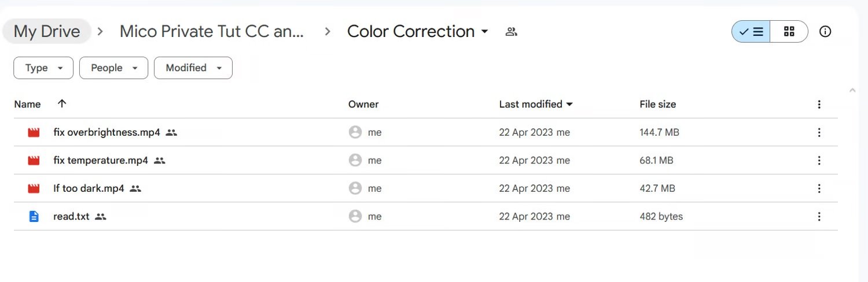
Task: Open the view details info icon
Action: [x=825, y=32]
